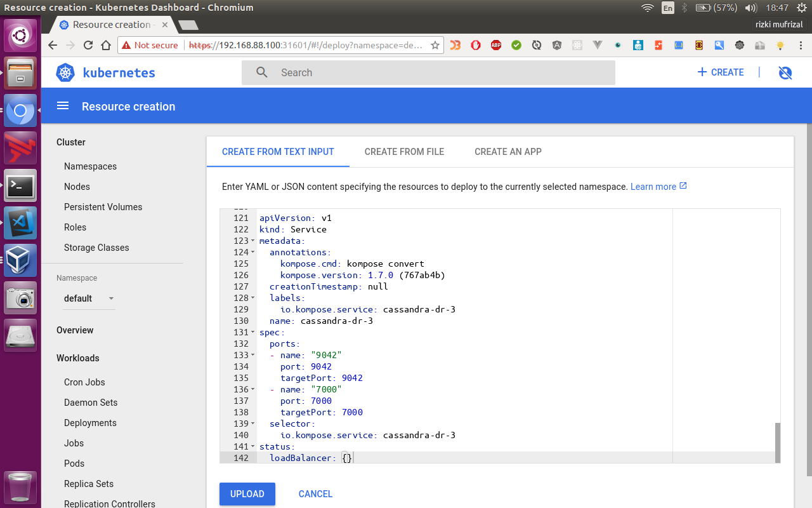This screenshot has width=812, height=508.
Task: Click the browser address bar URL
Action: (306, 45)
